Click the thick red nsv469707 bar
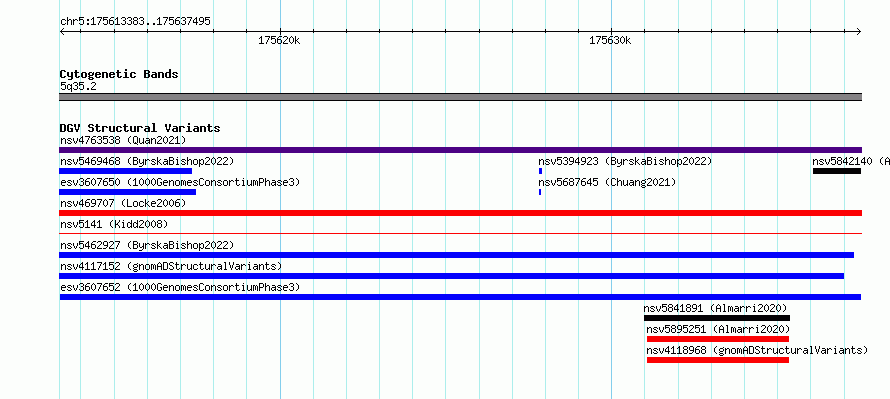890x399 pixels. pos(460,213)
